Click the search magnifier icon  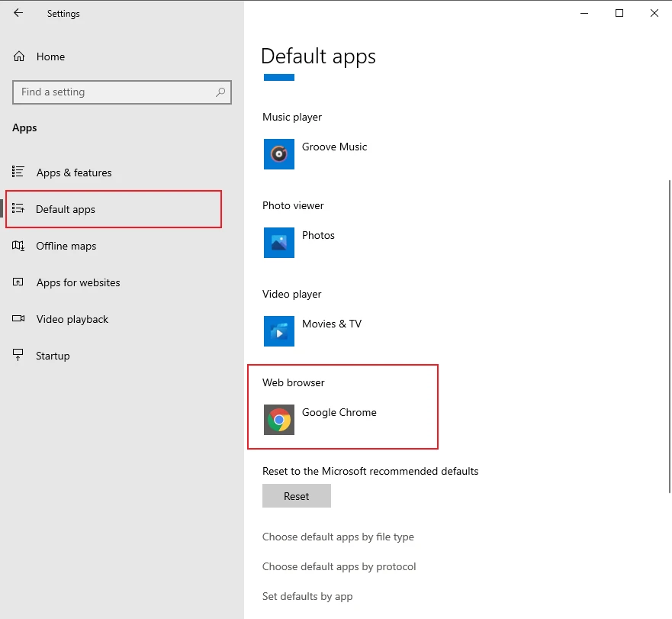[220, 92]
